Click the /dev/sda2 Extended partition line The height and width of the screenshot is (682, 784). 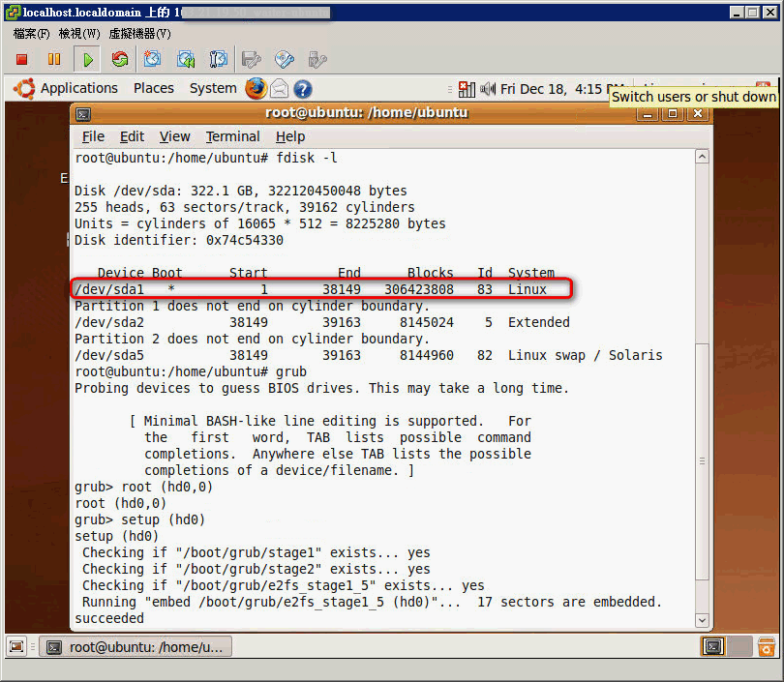322,322
